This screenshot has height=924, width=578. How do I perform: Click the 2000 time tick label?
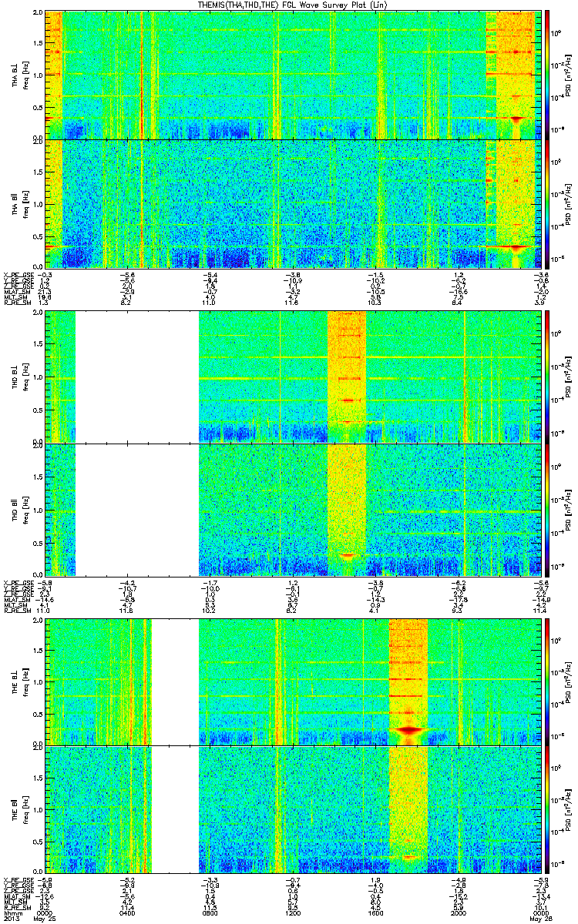(x=457, y=913)
